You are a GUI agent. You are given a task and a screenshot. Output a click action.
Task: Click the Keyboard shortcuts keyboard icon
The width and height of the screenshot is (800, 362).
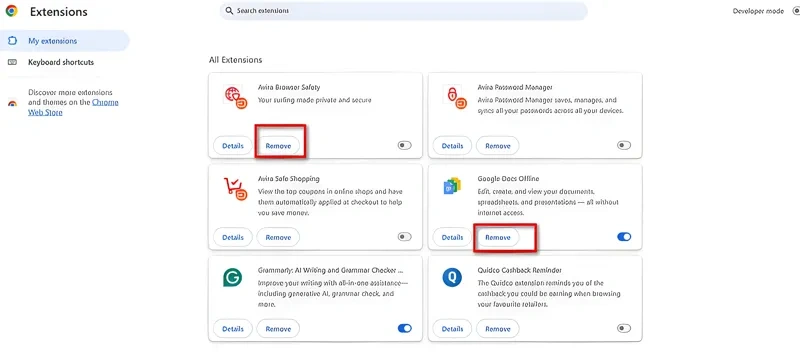[12, 62]
